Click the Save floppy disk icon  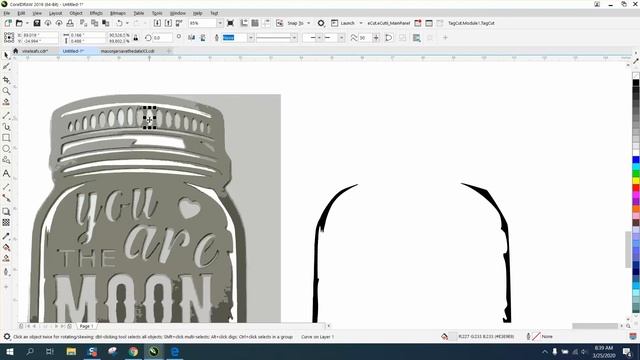(x=37, y=23)
